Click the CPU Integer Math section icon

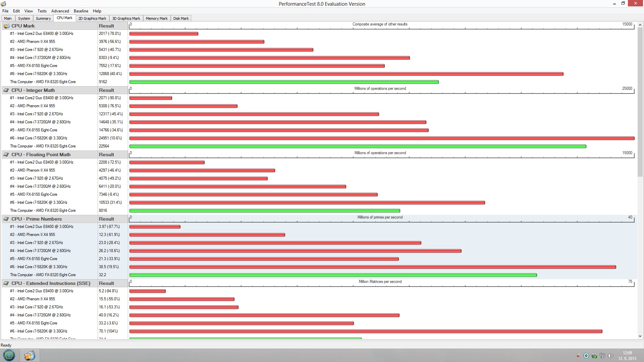[x=6, y=90]
